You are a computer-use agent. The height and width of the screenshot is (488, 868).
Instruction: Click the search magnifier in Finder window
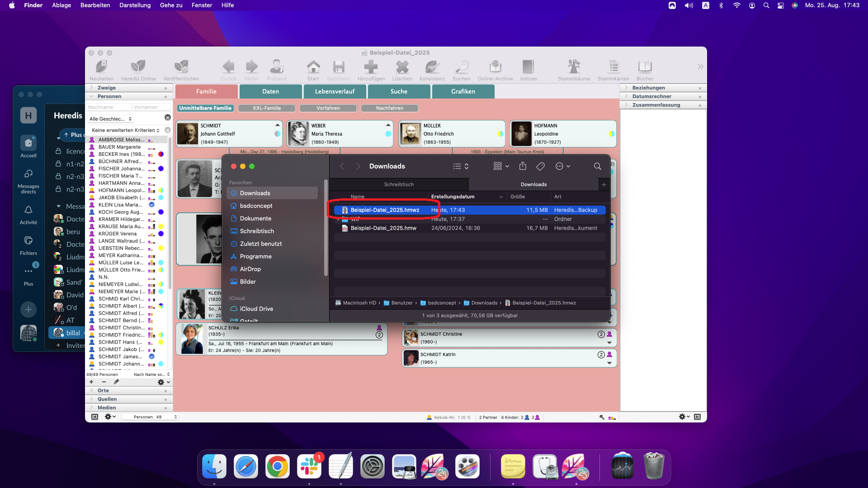[597, 166]
